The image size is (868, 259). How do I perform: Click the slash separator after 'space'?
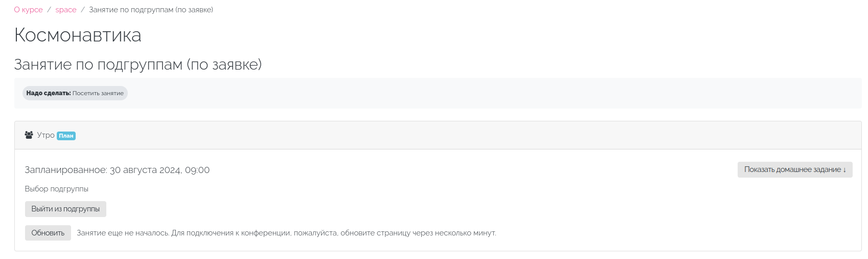tap(83, 10)
